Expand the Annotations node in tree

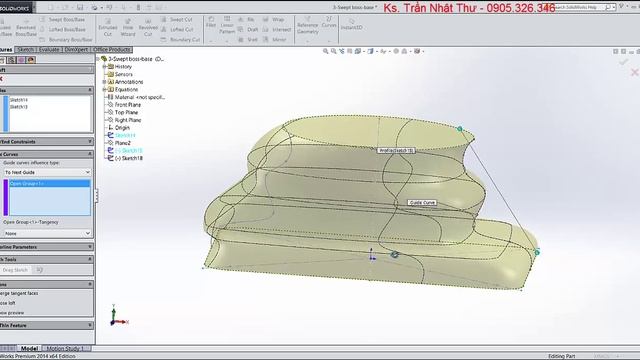(104, 82)
